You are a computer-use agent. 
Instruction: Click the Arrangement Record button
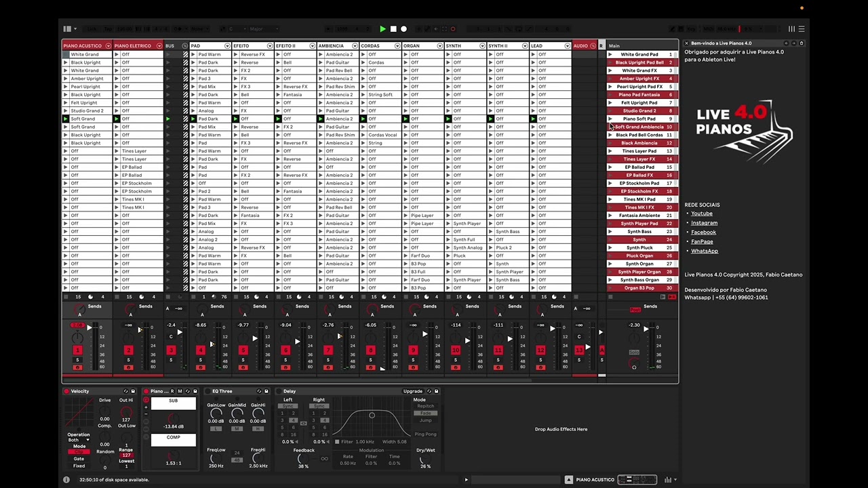404,29
